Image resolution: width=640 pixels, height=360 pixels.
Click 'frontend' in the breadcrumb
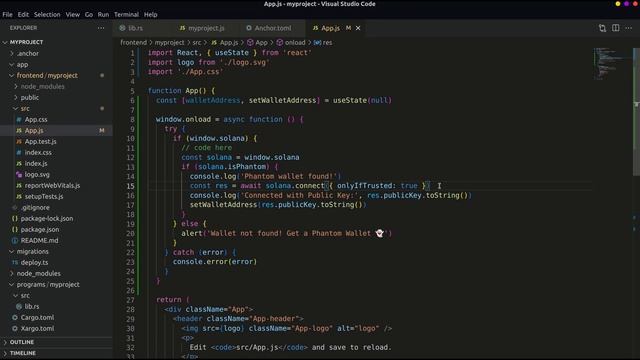coord(133,42)
